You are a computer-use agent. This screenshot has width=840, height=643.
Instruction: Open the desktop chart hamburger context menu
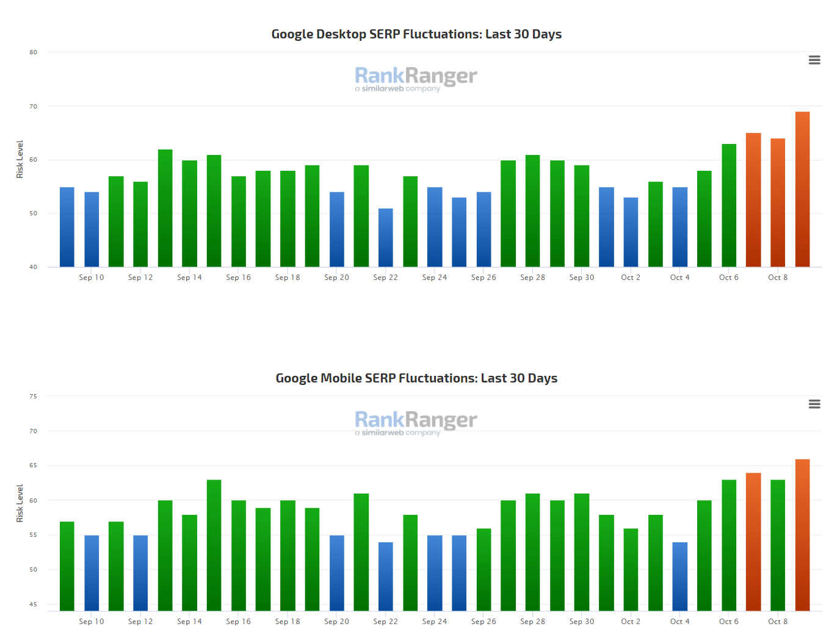814,60
